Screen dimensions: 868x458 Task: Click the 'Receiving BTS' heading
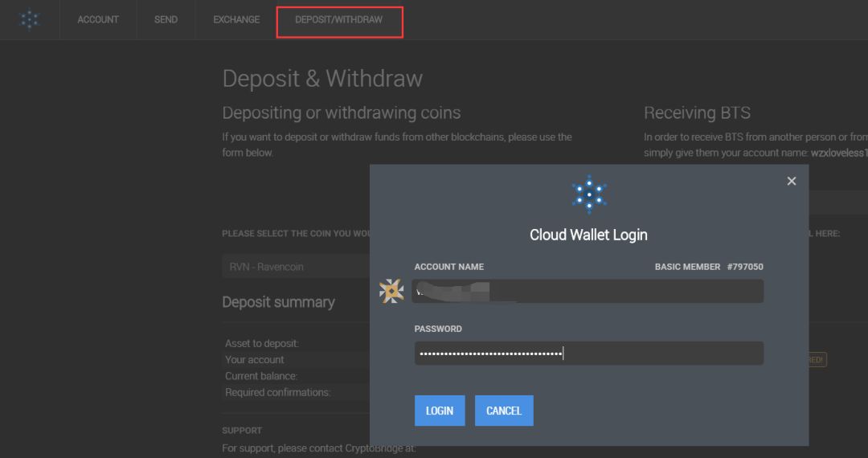[x=697, y=112]
